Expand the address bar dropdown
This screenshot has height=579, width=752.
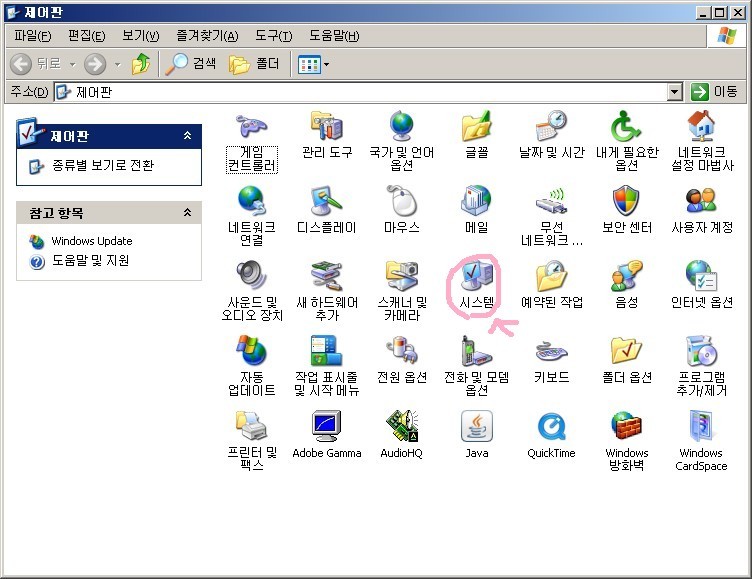(x=674, y=92)
